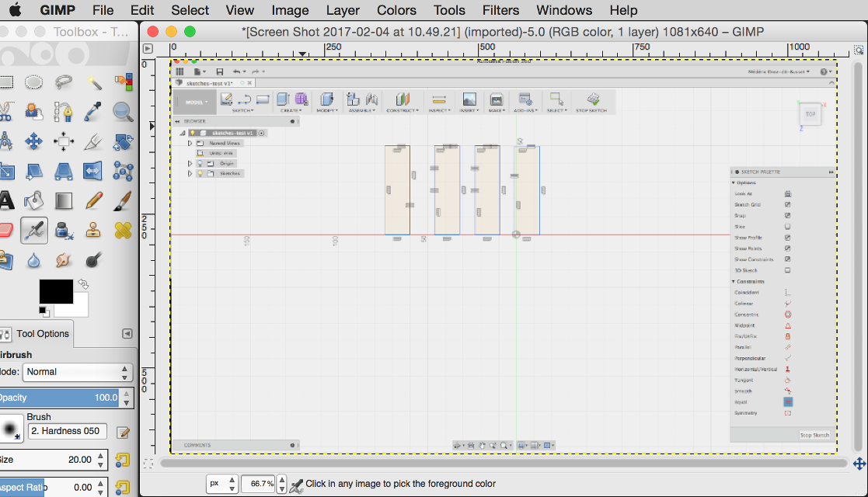Open the Apple menu
The image size is (868, 497).
click(x=16, y=10)
